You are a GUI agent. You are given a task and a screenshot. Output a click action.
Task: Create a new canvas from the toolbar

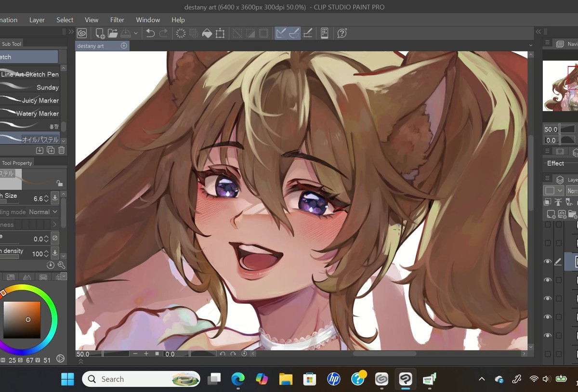point(100,33)
